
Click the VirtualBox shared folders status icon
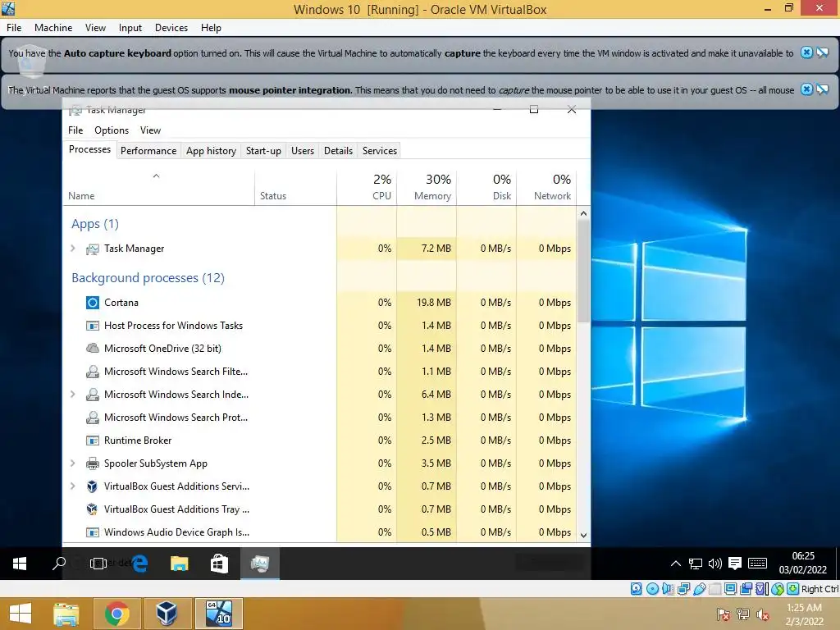(715, 589)
